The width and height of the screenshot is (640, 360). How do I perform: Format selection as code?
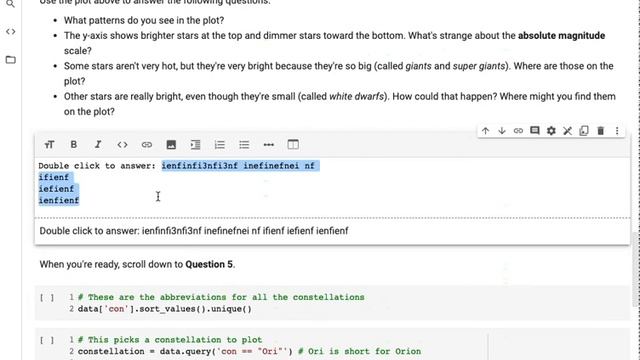click(x=122, y=144)
